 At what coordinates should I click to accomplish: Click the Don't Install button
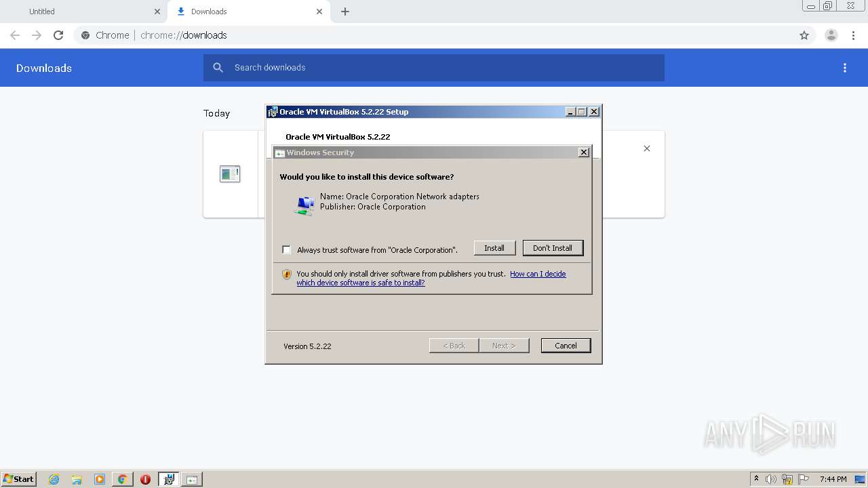(x=553, y=248)
